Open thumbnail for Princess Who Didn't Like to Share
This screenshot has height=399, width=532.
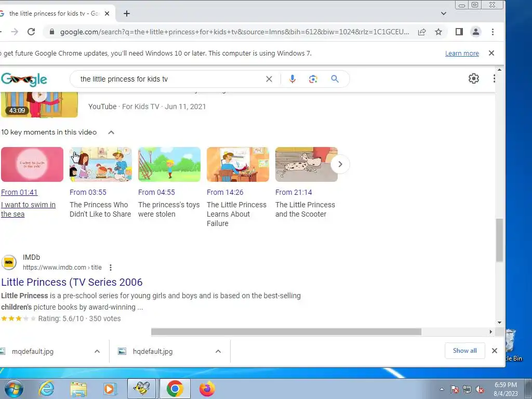click(x=101, y=164)
